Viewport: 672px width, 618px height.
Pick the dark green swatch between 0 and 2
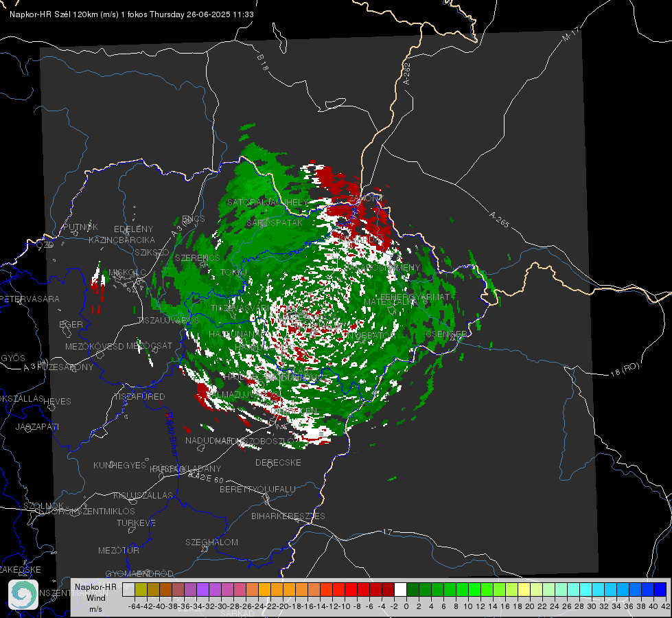413,590
